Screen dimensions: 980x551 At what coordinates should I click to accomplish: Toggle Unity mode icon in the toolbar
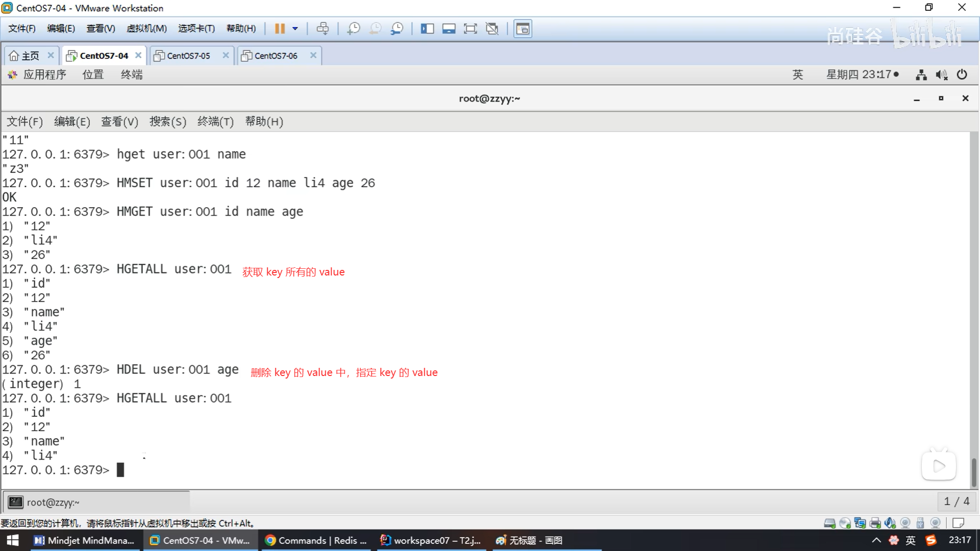coord(492,29)
